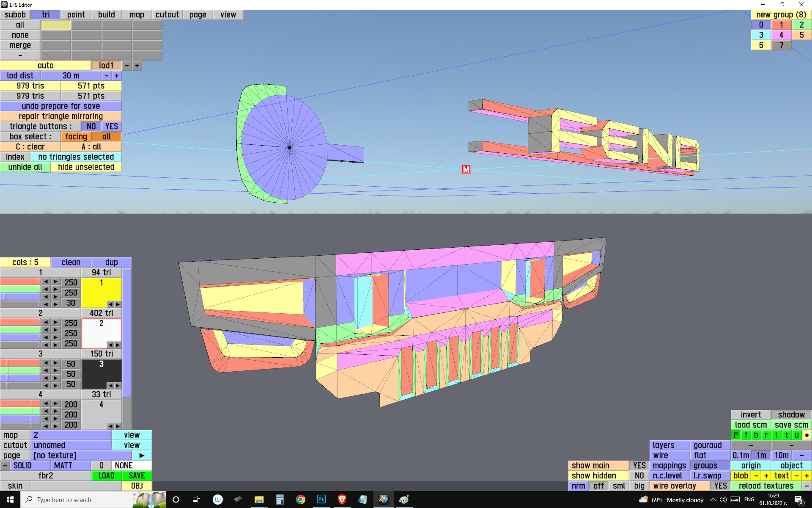Switch to the point mode tab

coord(76,15)
